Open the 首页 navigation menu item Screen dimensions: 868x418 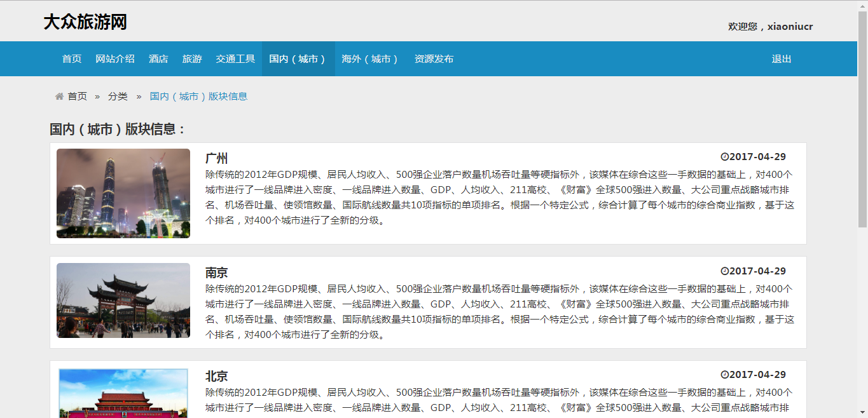click(72, 59)
